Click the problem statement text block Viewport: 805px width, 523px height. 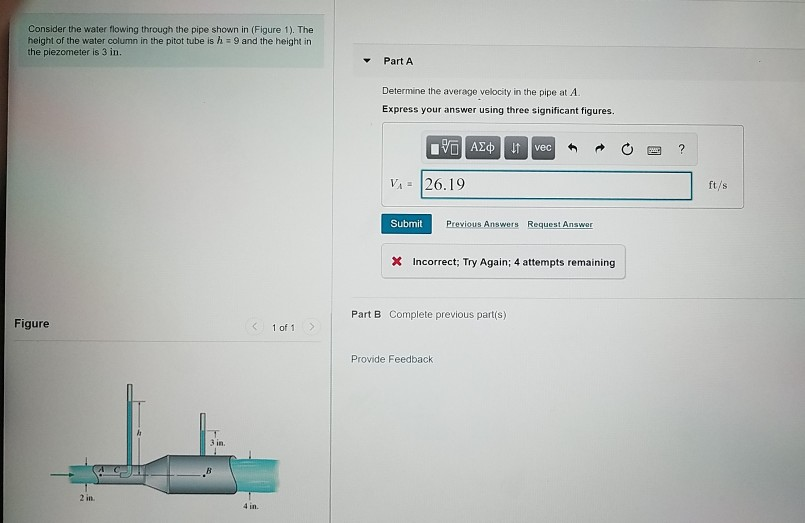click(x=171, y=41)
